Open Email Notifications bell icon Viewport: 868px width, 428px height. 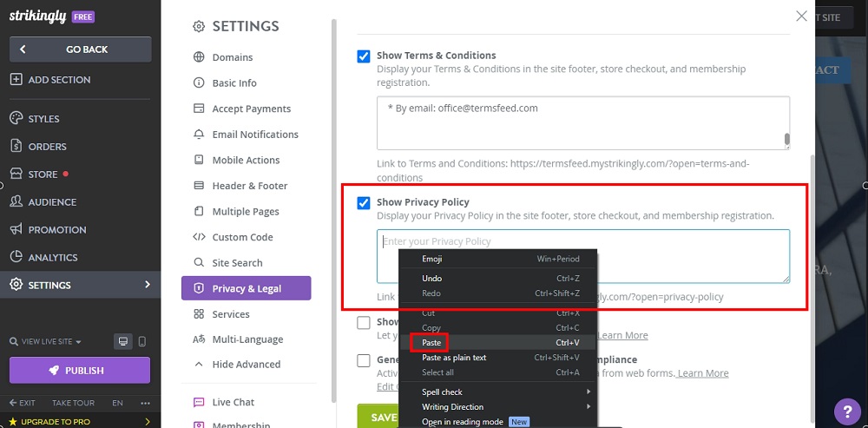coord(199,134)
